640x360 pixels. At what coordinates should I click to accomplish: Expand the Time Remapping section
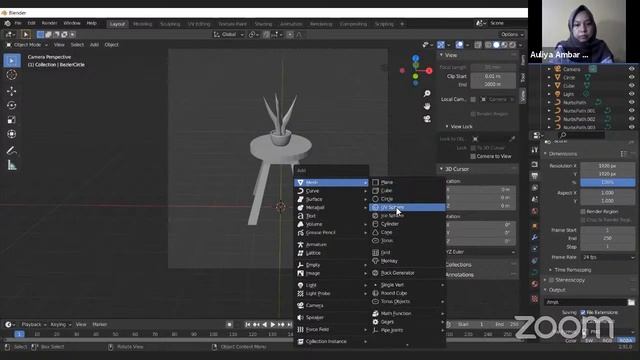[550, 270]
